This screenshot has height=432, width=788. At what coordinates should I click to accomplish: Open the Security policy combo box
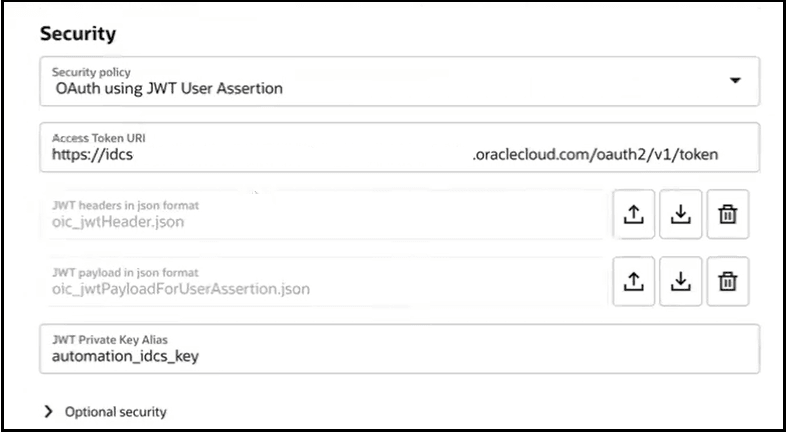pos(399,81)
